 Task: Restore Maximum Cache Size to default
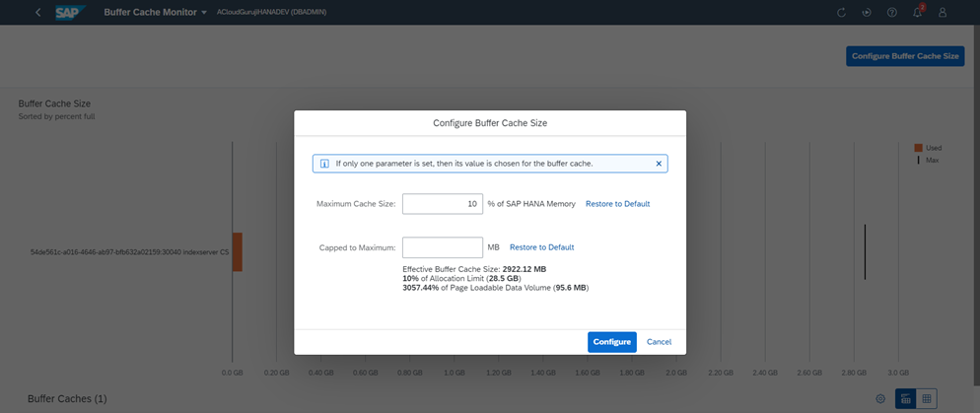617,204
